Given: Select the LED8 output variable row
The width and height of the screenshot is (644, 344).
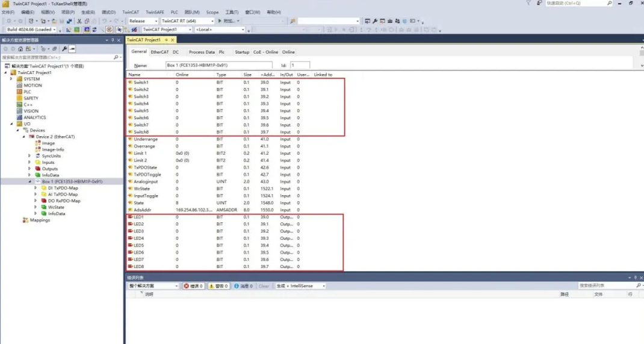Looking at the screenshot, I should pyautogui.click(x=235, y=267).
